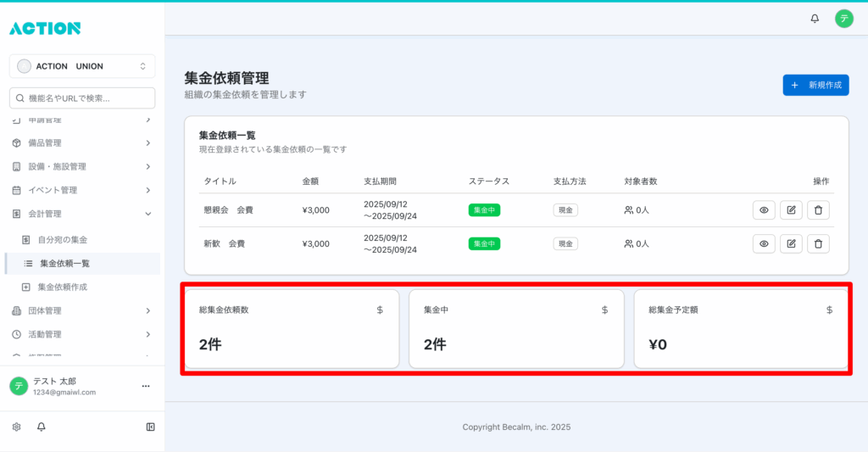Go to 集金依頼作成 in the sidebar
This screenshot has width=868, height=452.
tap(63, 287)
